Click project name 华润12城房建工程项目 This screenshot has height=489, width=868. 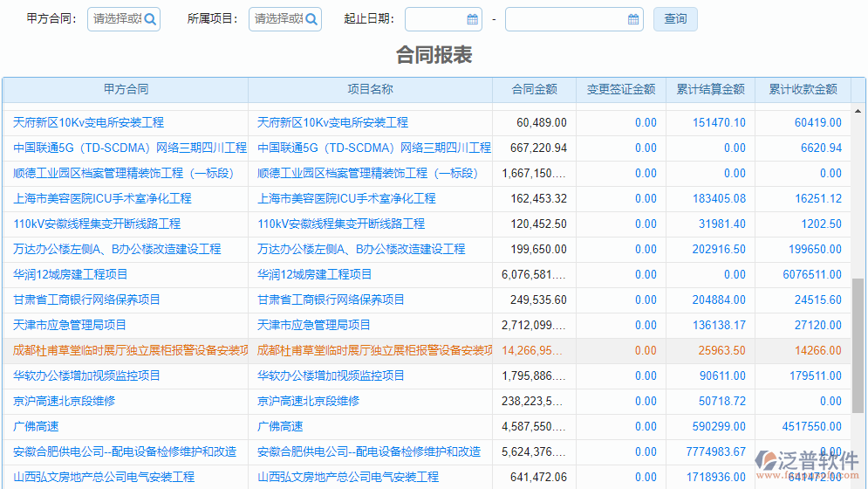click(x=314, y=274)
